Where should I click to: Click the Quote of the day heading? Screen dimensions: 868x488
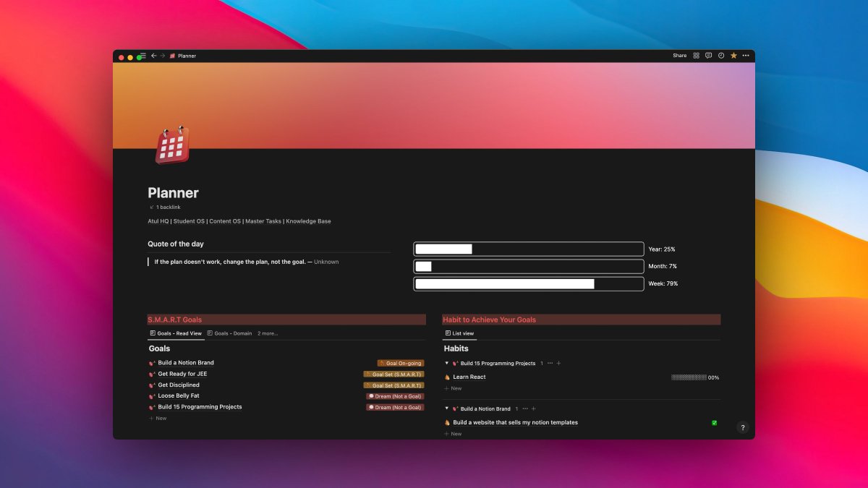[x=176, y=244]
